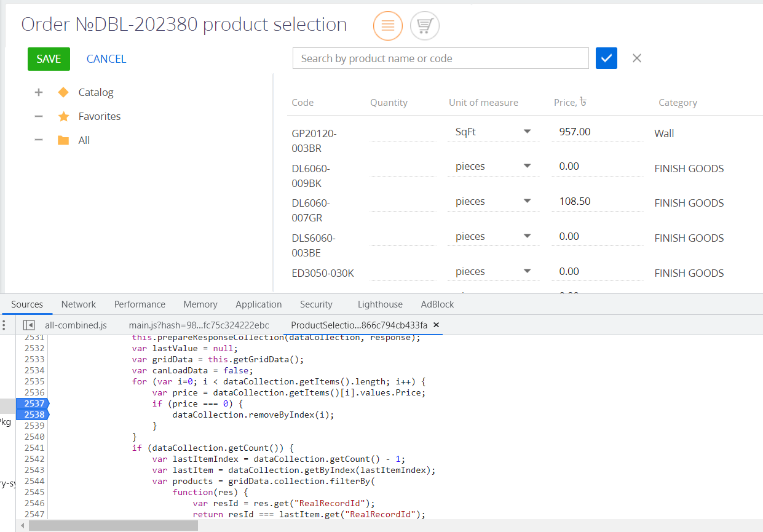Viewport: 763px width, 532px height.
Task: Apply search with blue checkmark button
Action: [606, 58]
